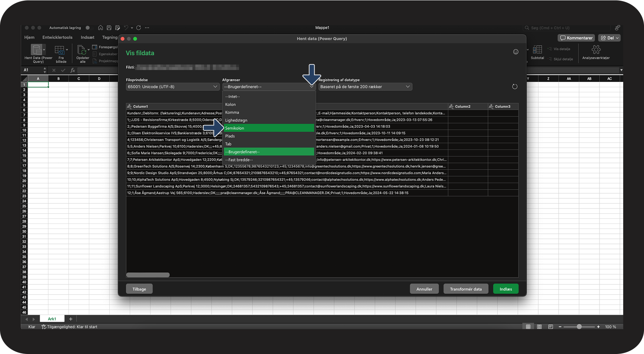Click Annuller button

click(x=424, y=289)
